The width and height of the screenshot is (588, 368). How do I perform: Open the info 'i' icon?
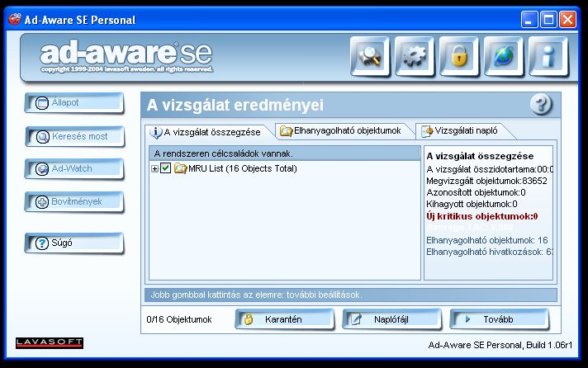(x=548, y=57)
